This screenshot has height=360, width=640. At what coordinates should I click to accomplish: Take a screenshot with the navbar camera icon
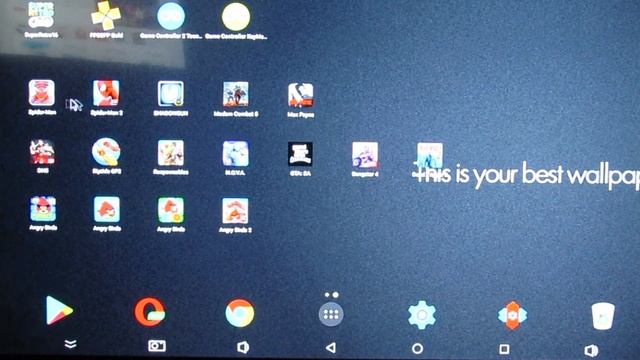[157, 346]
